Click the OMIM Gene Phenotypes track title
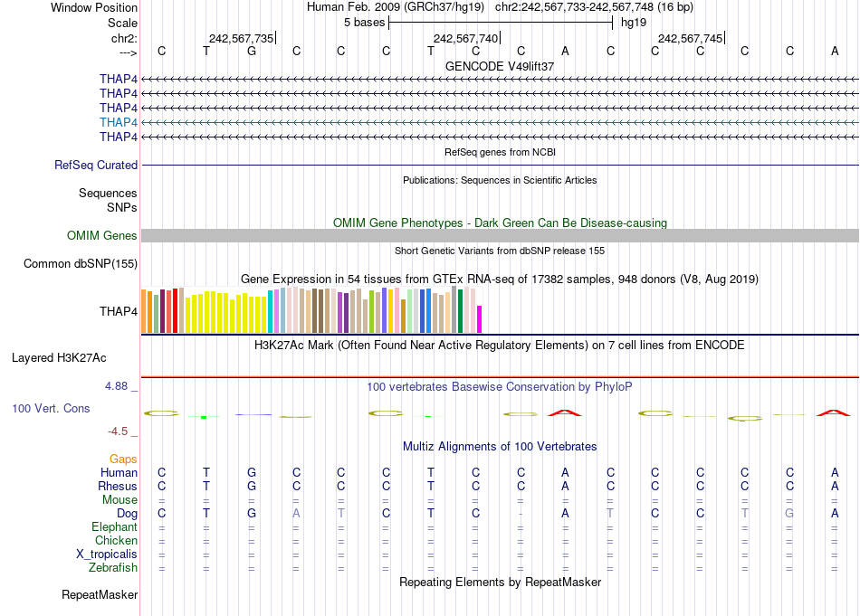 500,223
